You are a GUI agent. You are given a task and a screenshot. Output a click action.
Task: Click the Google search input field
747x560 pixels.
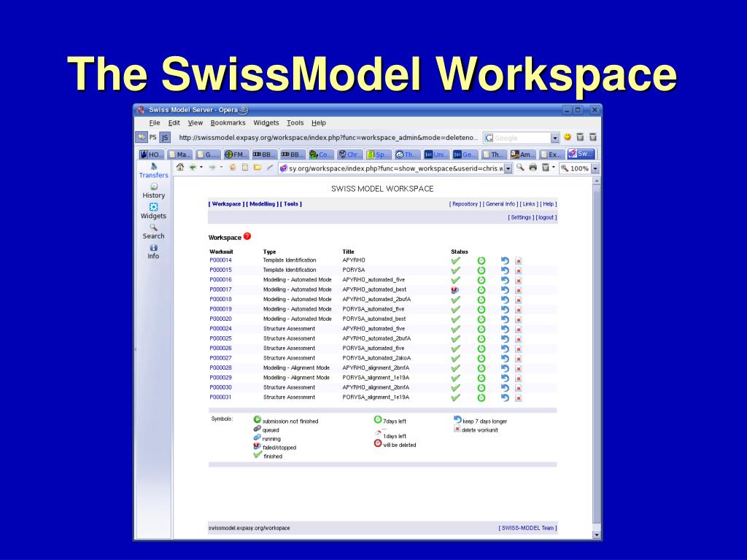click(522, 138)
